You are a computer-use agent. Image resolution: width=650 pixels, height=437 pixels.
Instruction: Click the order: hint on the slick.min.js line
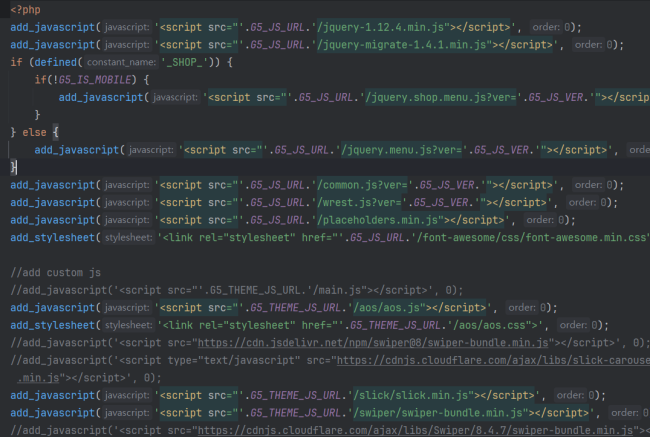tap(570, 395)
